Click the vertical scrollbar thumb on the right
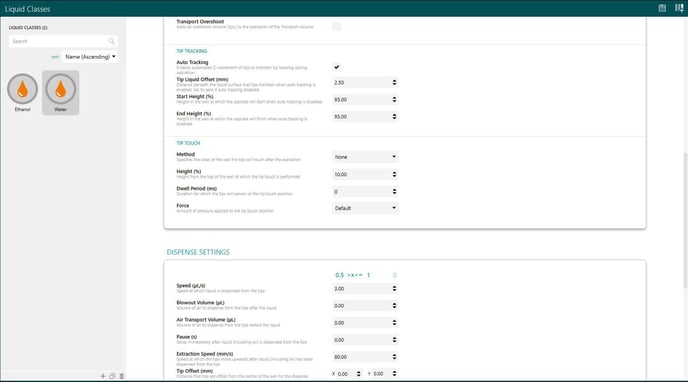Image resolution: width=688 pixels, height=382 pixels. (685, 221)
